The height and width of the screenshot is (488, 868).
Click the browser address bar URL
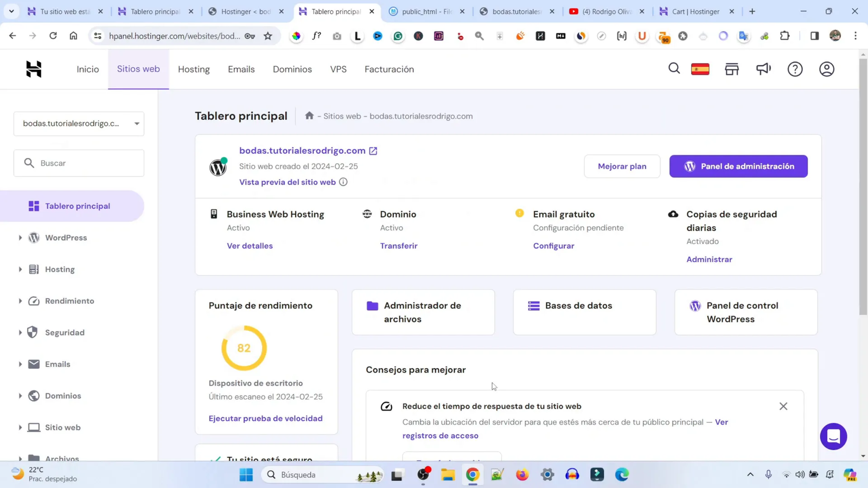(x=174, y=36)
